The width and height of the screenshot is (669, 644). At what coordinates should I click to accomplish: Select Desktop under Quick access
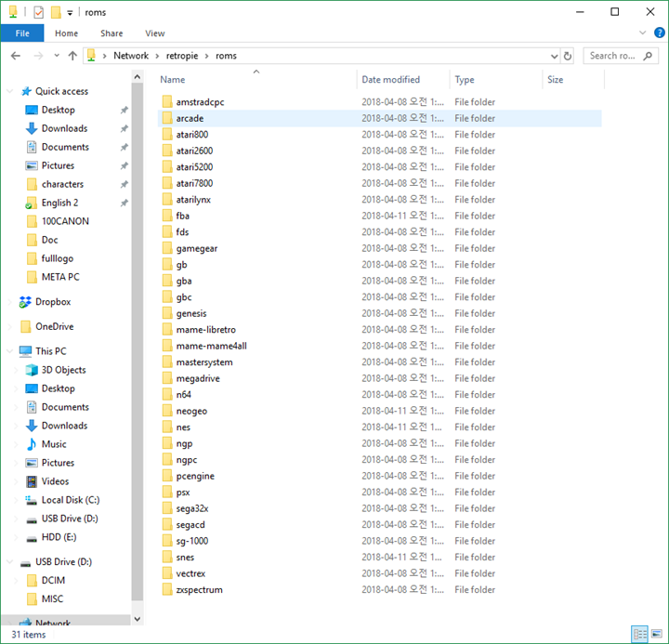[58, 110]
